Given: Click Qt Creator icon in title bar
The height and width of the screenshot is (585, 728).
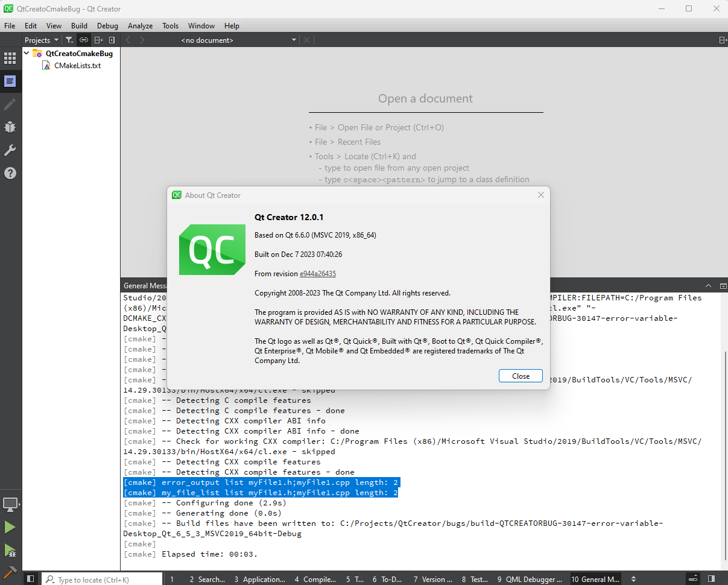Looking at the screenshot, I should pyautogui.click(x=9, y=8).
